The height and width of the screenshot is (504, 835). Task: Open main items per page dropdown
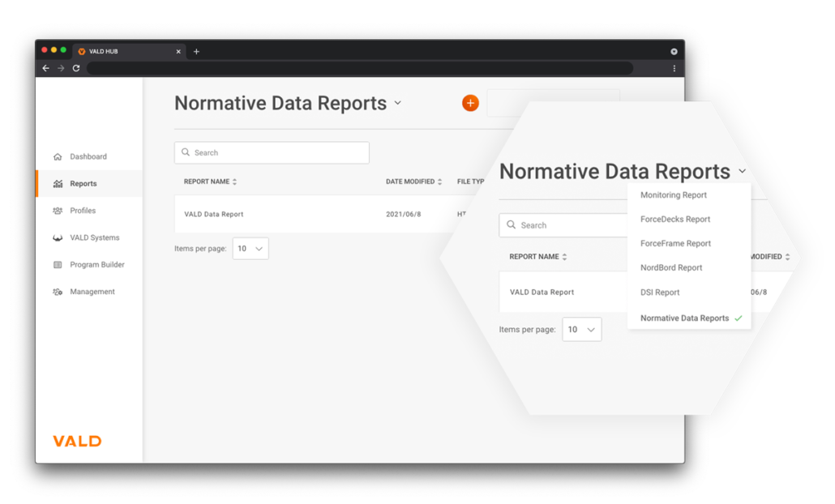(x=250, y=249)
